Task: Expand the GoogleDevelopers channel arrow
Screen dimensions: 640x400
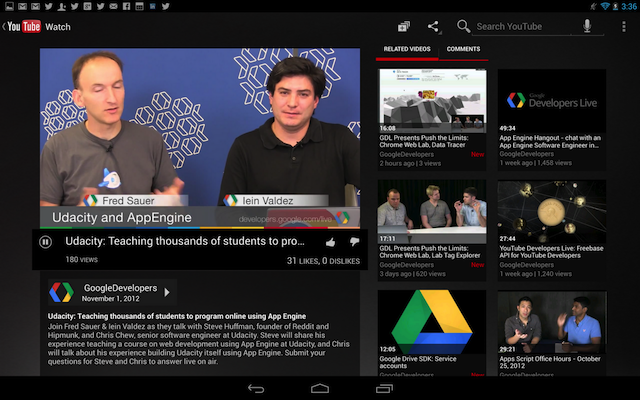Action: (x=167, y=293)
